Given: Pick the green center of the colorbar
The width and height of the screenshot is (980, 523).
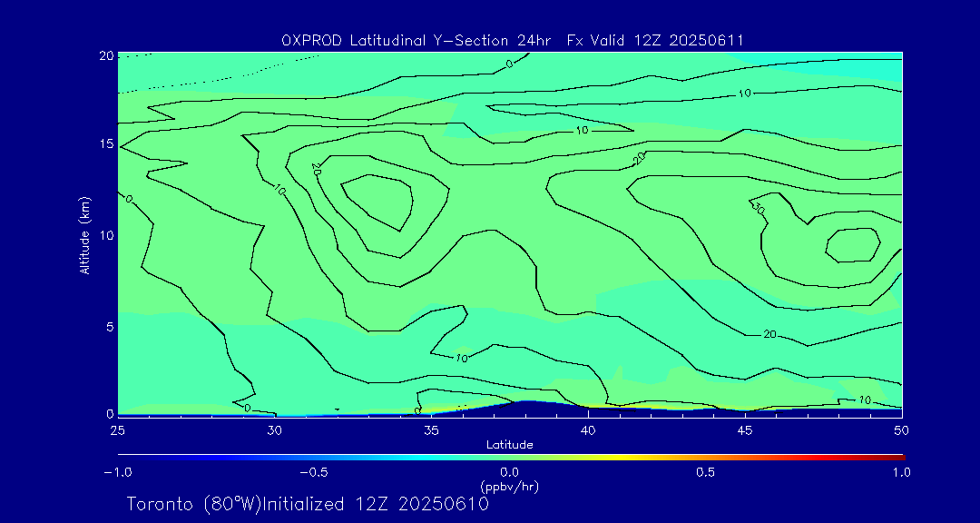Looking at the screenshot, I should coord(509,458).
